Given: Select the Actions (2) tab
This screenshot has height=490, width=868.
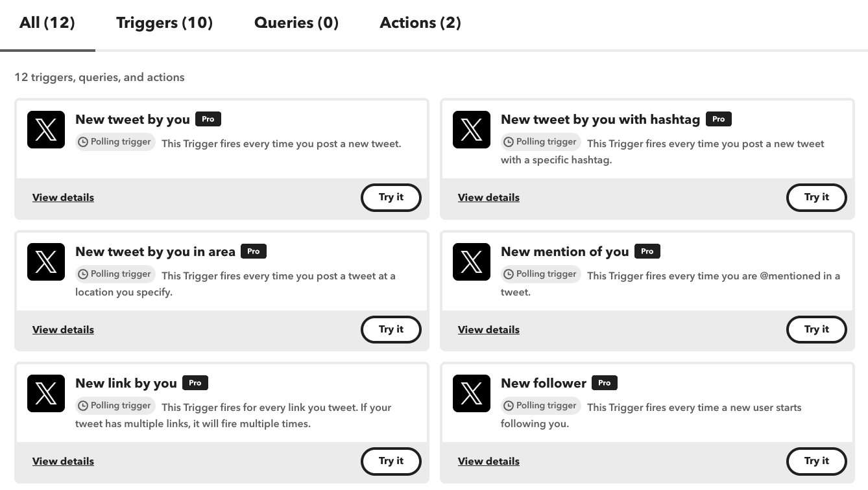Looking at the screenshot, I should click(420, 23).
